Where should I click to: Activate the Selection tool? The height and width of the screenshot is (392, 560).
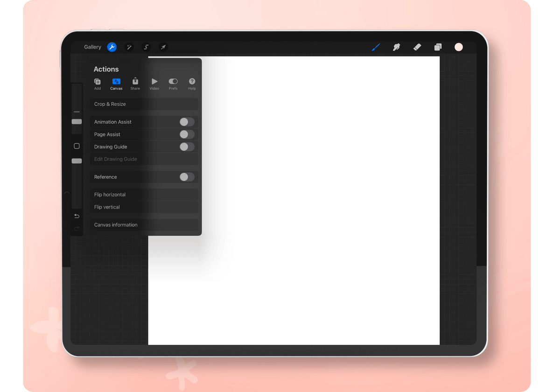pyautogui.click(x=146, y=47)
